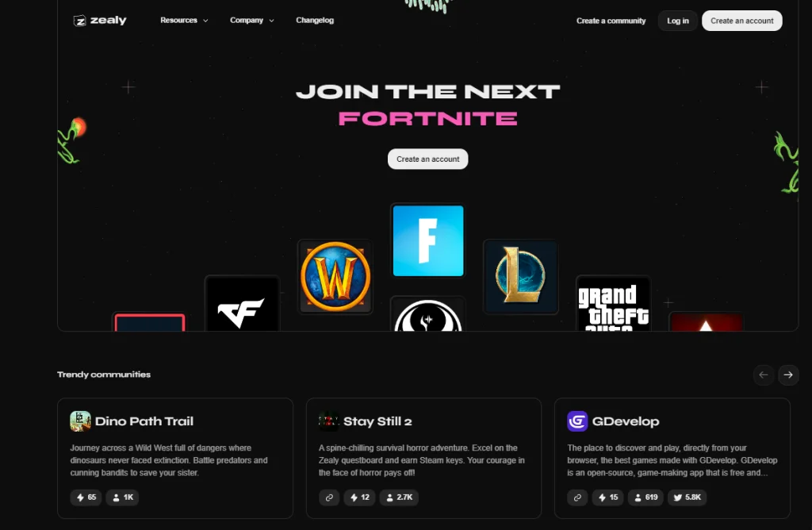
Task: Click the Zealy logo
Action: [100, 20]
